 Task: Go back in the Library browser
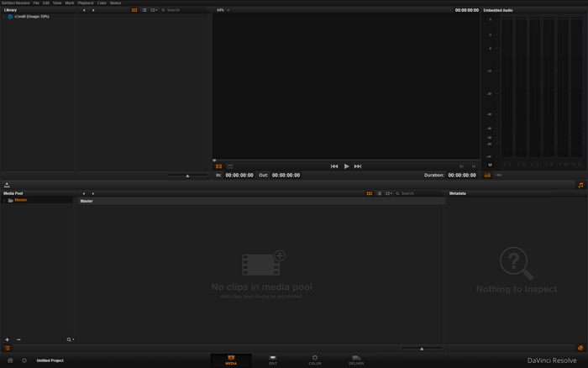(84, 10)
